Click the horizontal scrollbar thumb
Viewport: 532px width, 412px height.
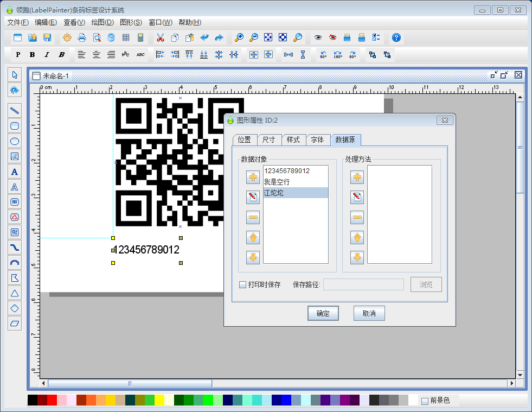[x=130, y=383]
